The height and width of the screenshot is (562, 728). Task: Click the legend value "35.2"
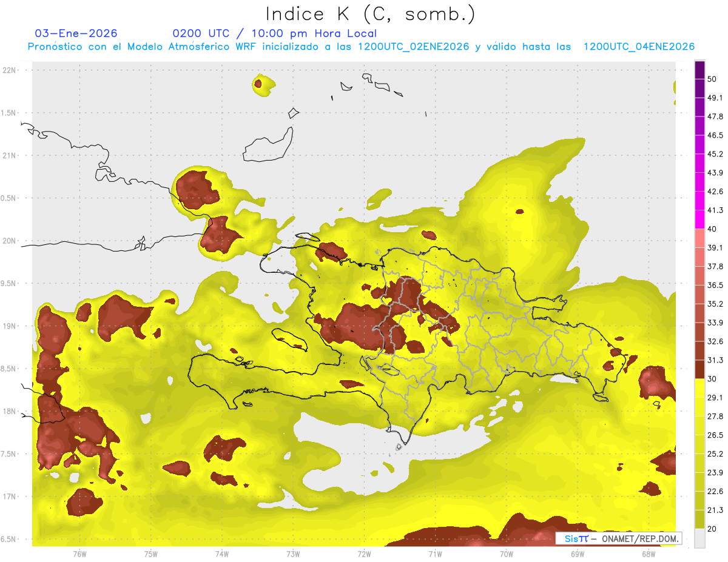(x=715, y=304)
